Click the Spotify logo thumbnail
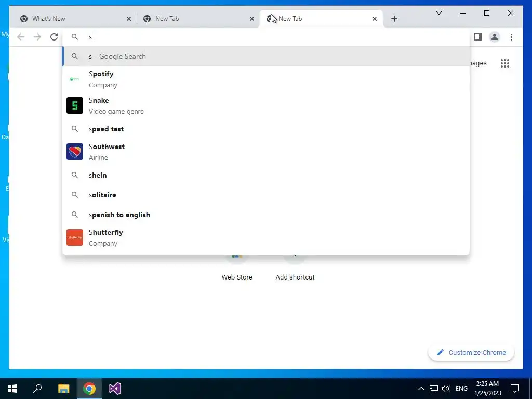Screen dimensions: 532x399 [x=75, y=79]
